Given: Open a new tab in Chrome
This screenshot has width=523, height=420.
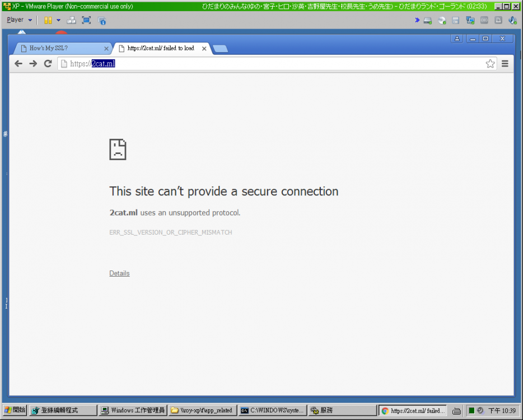Looking at the screenshot, I should click(221, 49).
